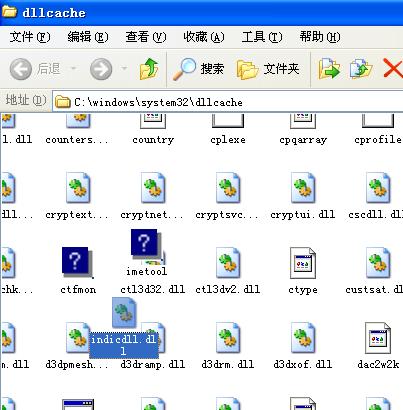The image size is (403, 410).
Task: Click the Copy To folder icon
Action: coord(361,69)
